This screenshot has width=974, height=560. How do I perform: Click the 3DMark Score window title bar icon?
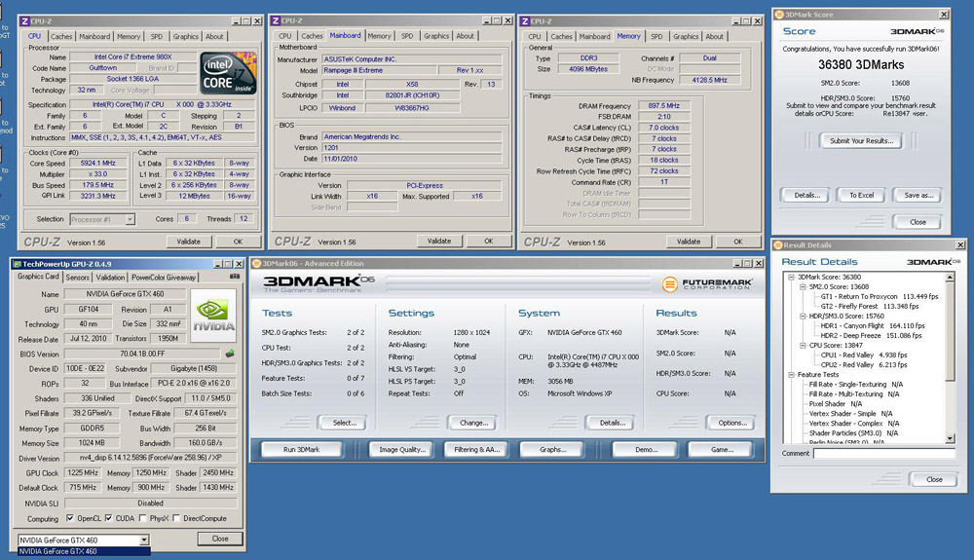(779, 15)
